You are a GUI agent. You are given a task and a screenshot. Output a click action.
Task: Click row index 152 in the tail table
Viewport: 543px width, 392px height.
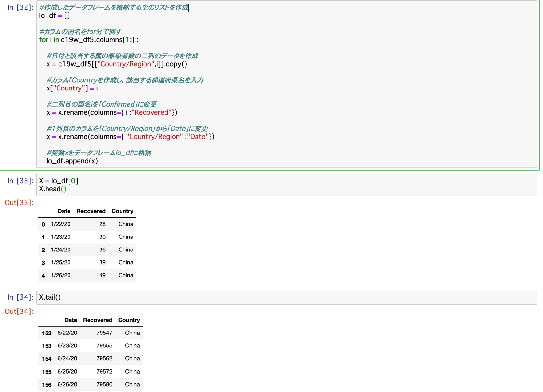coord(47,333)
